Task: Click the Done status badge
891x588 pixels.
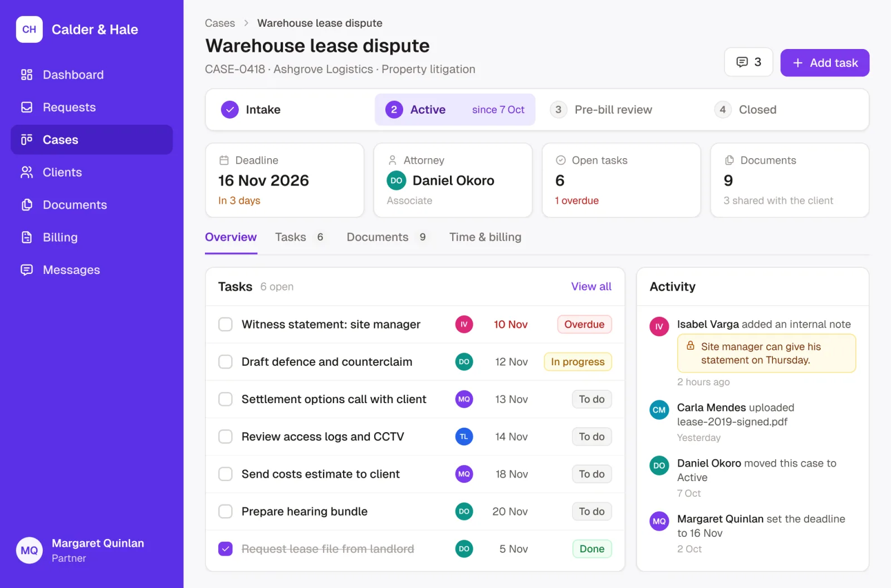Action: [x=592, y=549]
